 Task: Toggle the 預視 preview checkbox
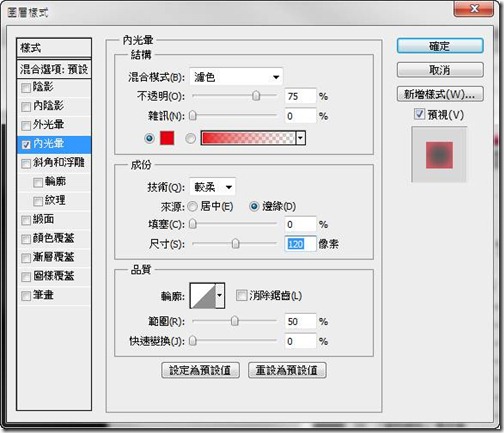(419, 114)
